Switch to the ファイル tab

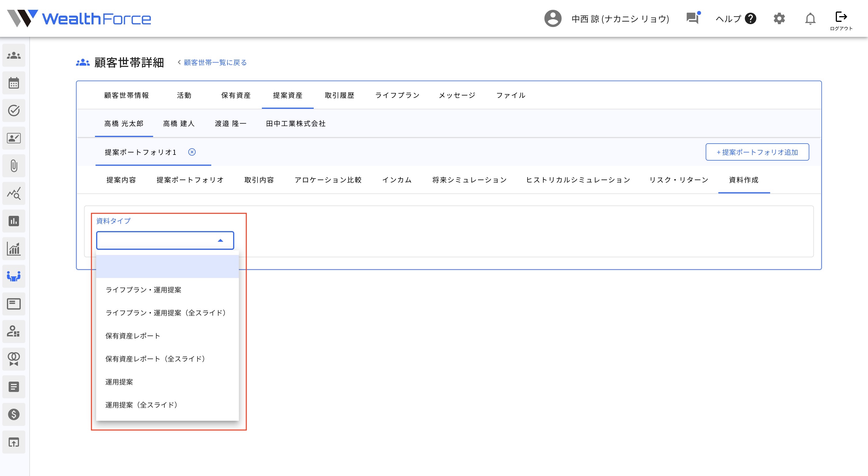point(511,95)
